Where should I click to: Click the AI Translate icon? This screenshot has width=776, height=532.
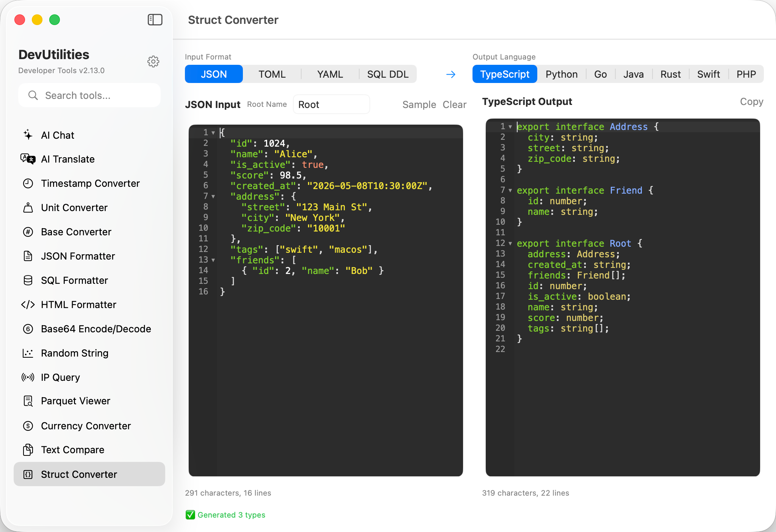(x=28, y=159)
